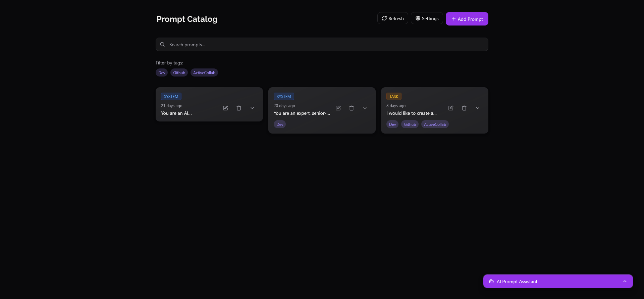Toggle the Dev filter tag
The height and width of the screenshot is (299, 644).
[162, 73]
